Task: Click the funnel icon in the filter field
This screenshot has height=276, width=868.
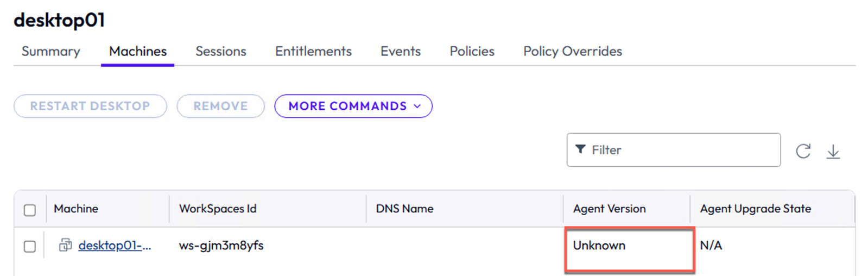Action: [x=580, y=149]
